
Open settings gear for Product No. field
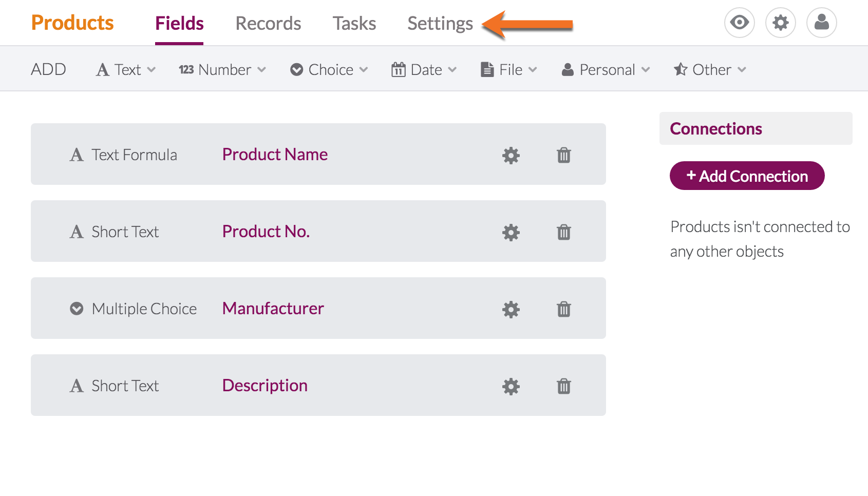511,232
